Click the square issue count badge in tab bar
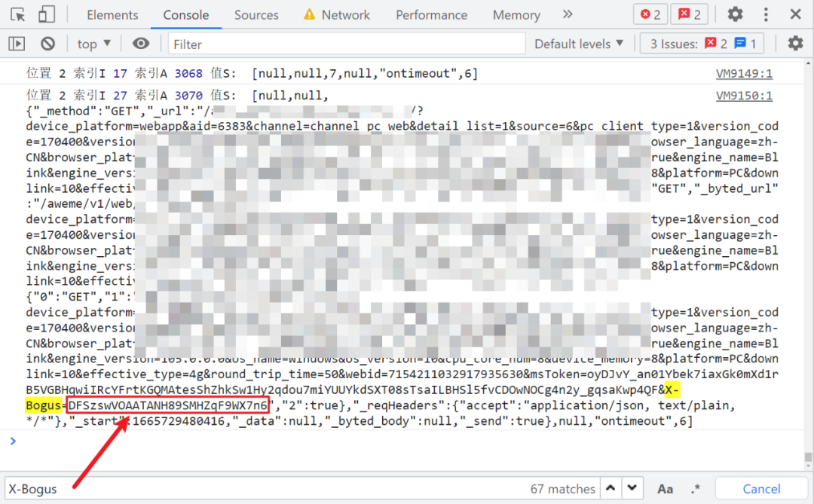 pos(690,14)
